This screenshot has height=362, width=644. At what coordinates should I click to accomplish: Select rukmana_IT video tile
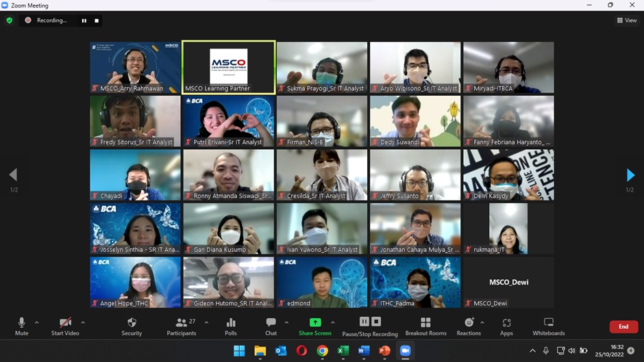(x=508, y=229)
